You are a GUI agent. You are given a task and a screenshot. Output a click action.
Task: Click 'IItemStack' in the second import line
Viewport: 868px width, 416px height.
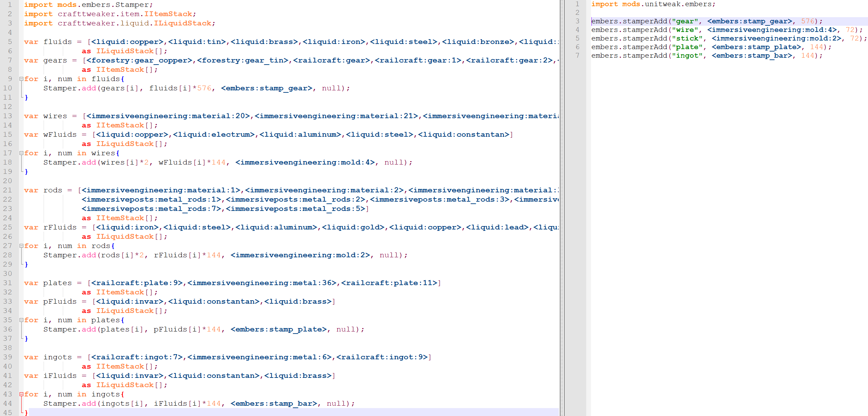(168, 14)
